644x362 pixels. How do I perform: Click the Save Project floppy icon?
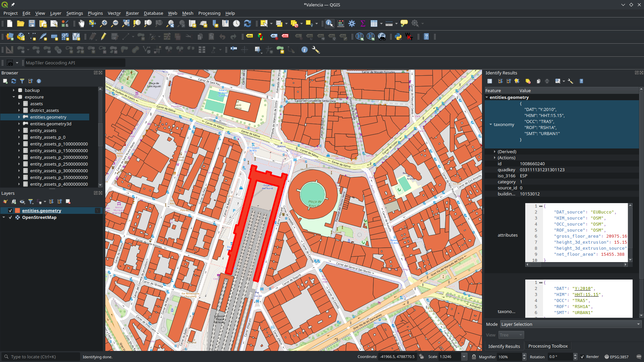coord(32,23)
